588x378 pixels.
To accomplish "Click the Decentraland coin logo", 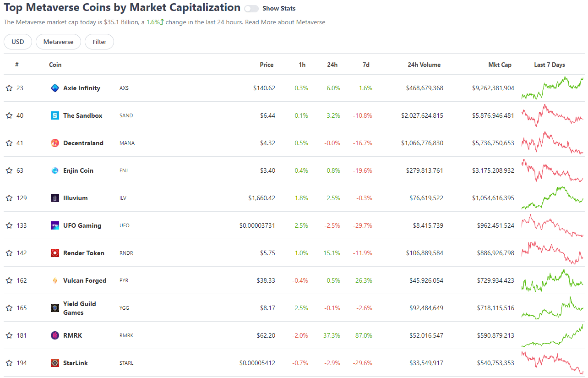I will pyautogui.click(x=55, y=143).
